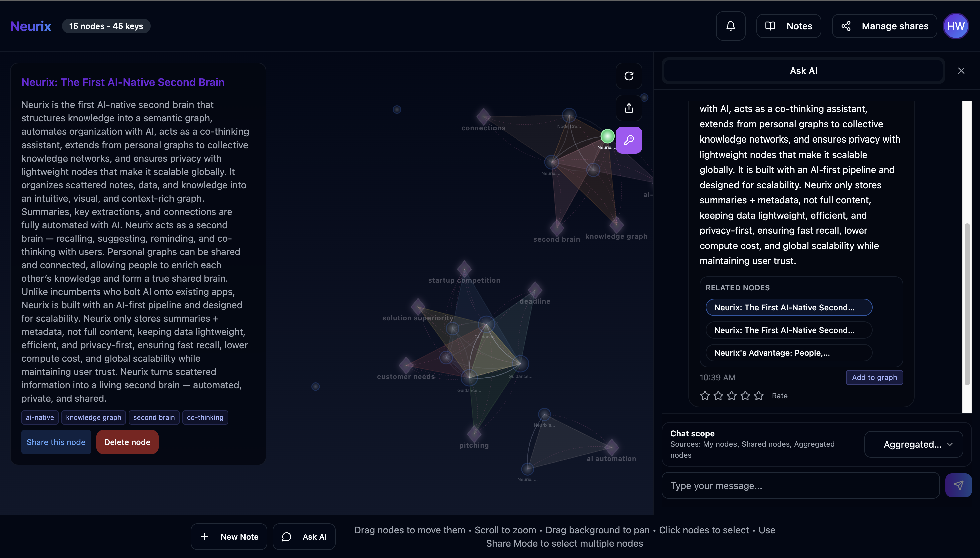Rate the AI response with the first star
The width and height of the screenshot is (980, 558).
point(705,395)
